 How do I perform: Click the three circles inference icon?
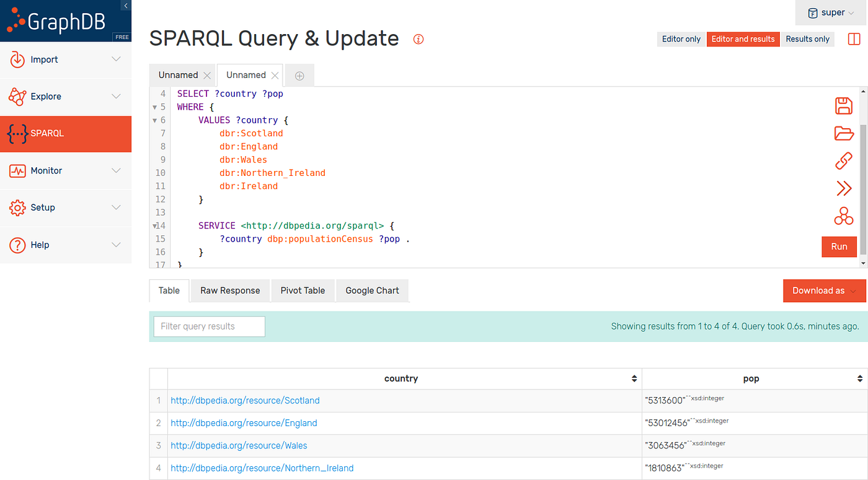click(844, 216)
